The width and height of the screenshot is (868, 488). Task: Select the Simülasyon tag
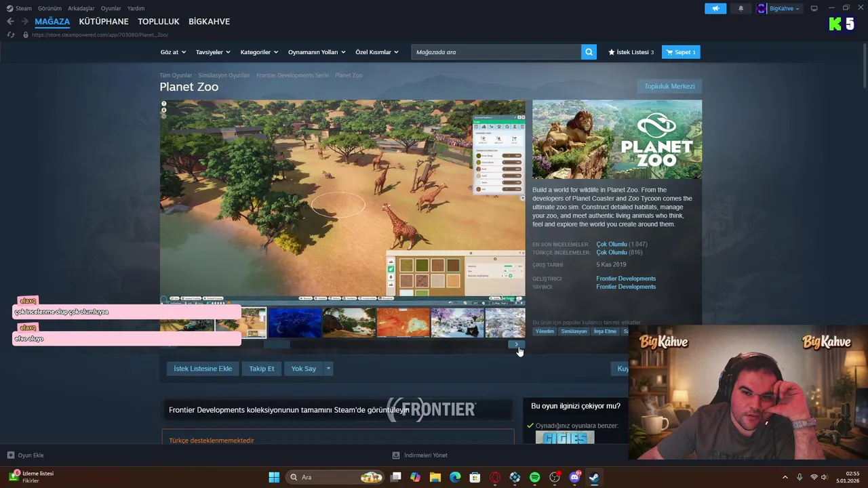(574, 331)
